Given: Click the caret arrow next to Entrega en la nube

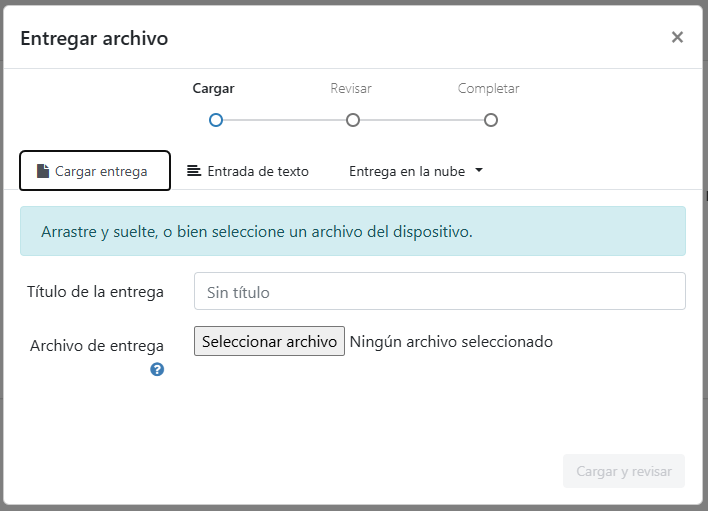Looking at the screenshot, I should pyautogui.click(x=479, y=171).
